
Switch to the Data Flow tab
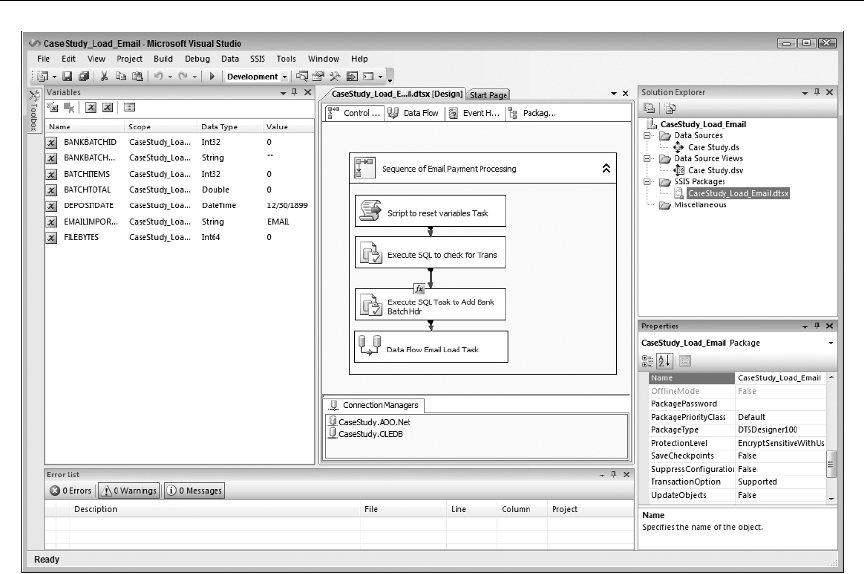[413, 113]
